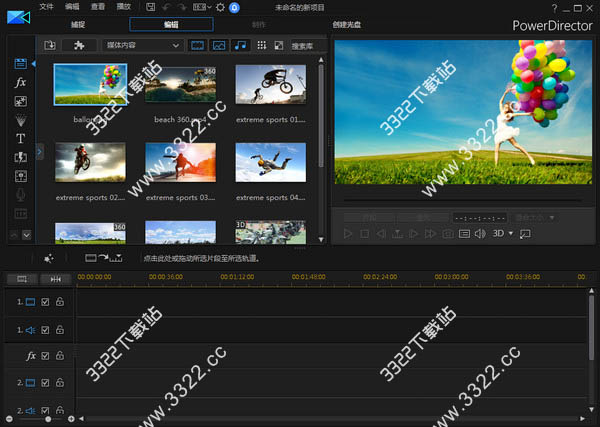Click the preview volume speaker icon
Screen dimensions: 600x427
point(480,234)
